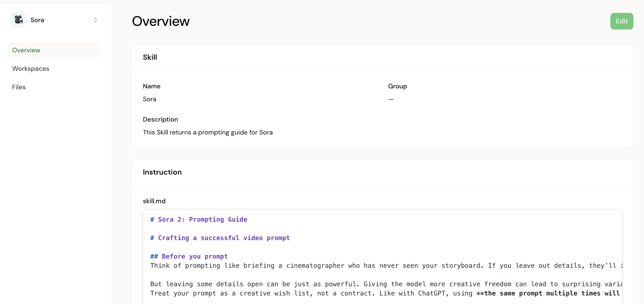Click the skill.md file label
The height and width of the screenshot is (304, 644).
click(154, 201)
